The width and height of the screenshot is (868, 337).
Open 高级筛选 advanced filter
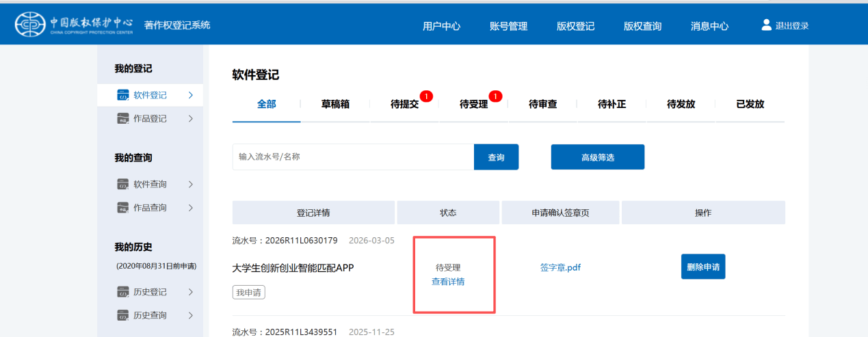[x=598, y=157]
